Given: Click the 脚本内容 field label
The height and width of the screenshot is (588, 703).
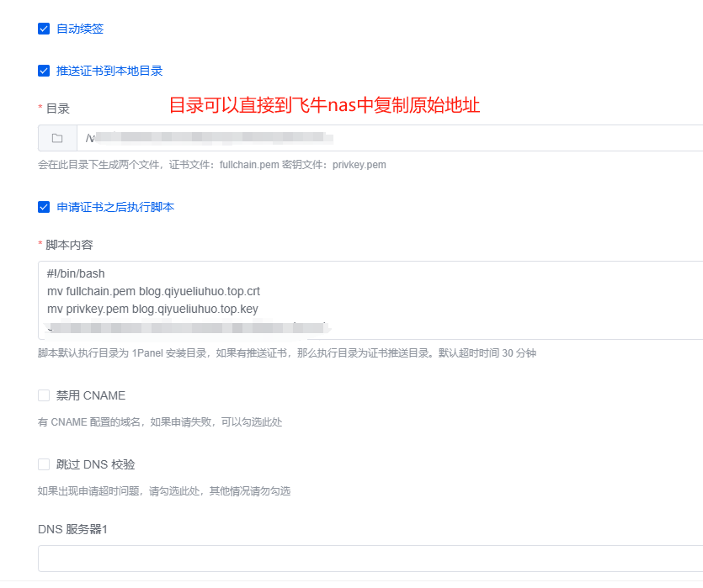Looking at the screenshot, I should pos(69,245).
